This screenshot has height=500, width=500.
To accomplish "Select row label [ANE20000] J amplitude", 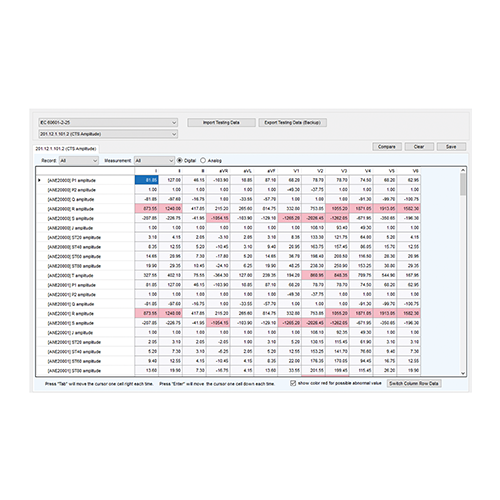I will click(x=70, y=228).
